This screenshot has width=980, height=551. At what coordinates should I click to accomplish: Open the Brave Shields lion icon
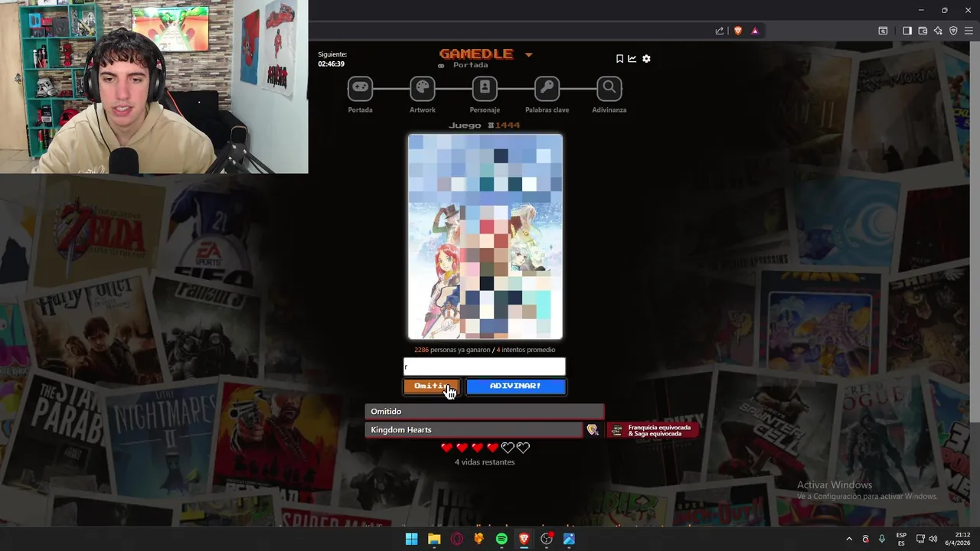coord(738,31)
